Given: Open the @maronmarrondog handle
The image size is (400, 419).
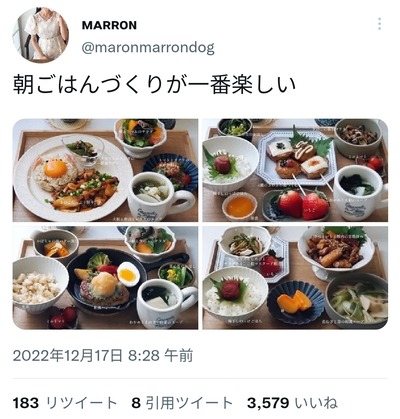Looking at the screenshot, I should [148, 48].
